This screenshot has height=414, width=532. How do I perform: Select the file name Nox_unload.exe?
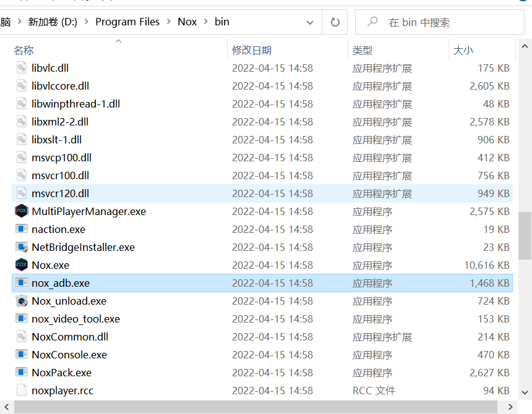69,301
